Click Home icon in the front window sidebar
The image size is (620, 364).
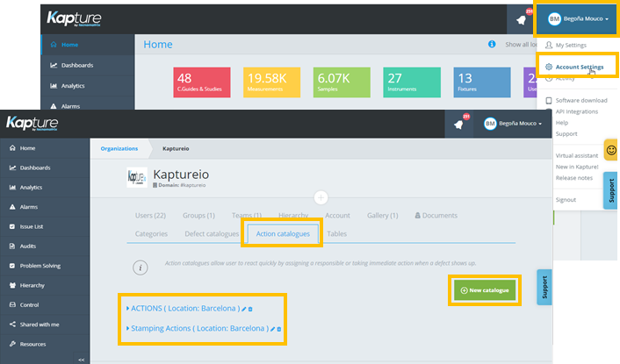pyautogui.click(x=12, y=148)
